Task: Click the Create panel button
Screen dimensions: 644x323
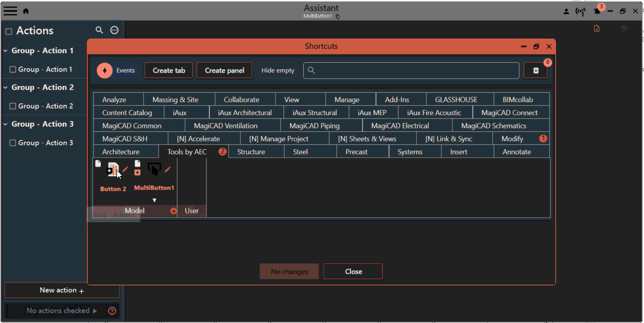Action: tap(224, 71)
